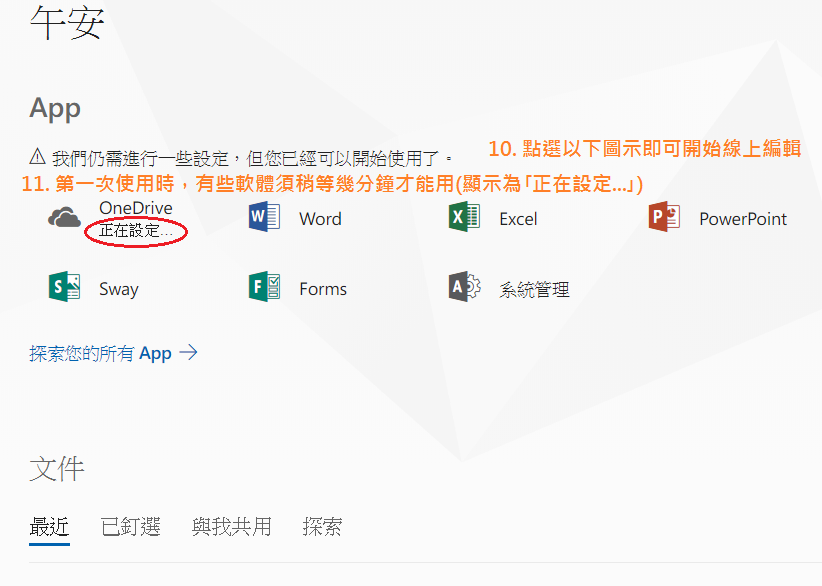Open the Word app label

click(x=320, y=219)
